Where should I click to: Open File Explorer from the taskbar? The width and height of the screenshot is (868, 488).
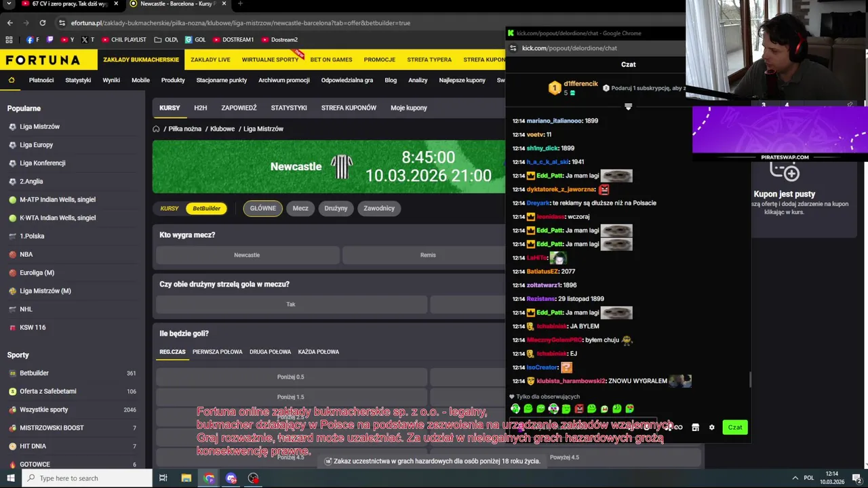click(x=186, y=478)
